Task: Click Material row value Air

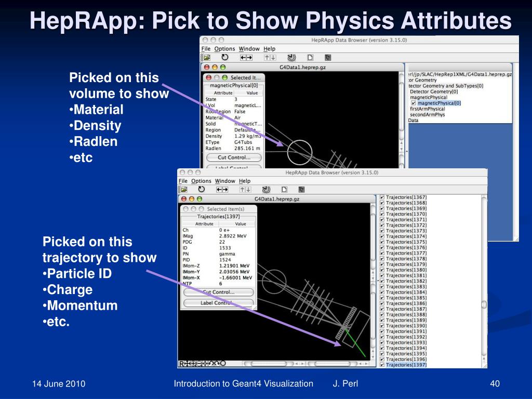Action: point(237,118)
